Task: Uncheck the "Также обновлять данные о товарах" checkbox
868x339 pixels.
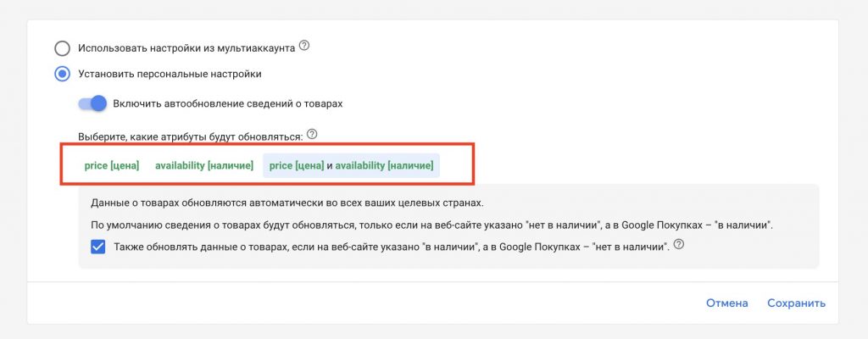Action: point(98,247)
